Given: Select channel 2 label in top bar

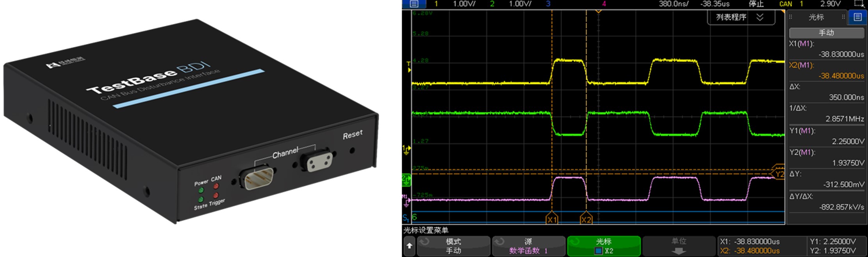Looking at the screenshot, I should (492, 4).
